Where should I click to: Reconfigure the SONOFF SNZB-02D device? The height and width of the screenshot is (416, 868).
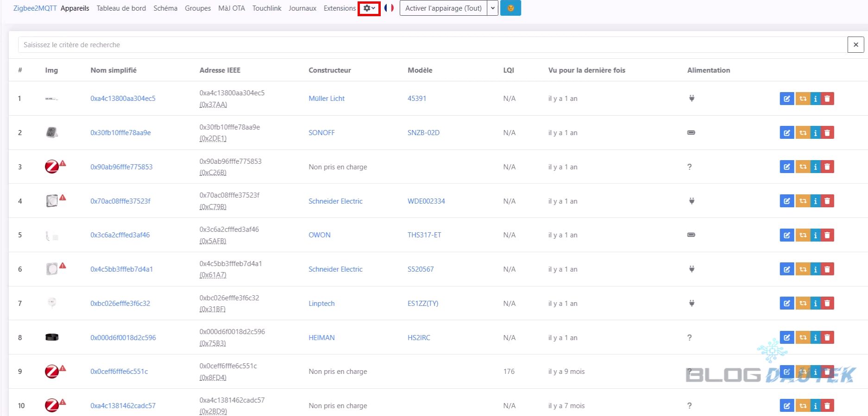803,133
